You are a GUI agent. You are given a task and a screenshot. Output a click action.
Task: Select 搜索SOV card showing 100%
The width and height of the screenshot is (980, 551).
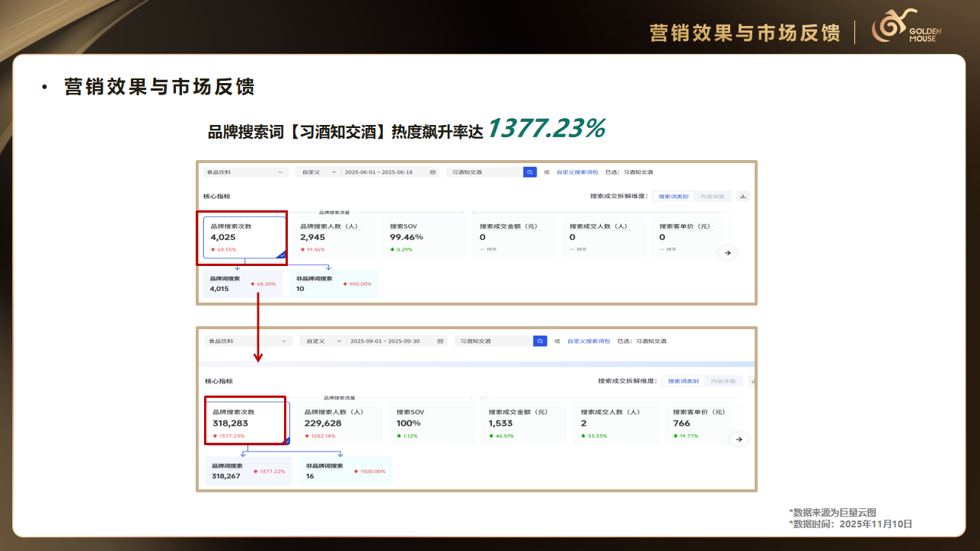[432, 423]
